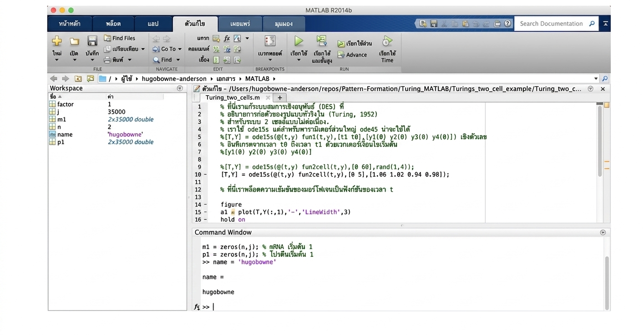
Task: Click the Find Files button
Action: pyautogui.click(x=119, y=38)
